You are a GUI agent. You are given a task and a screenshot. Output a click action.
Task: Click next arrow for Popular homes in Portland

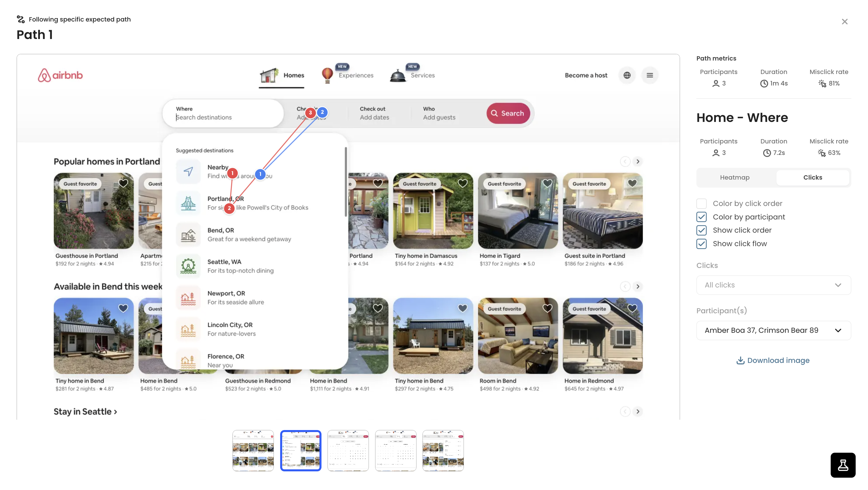pyautogui.click(x=638, y=162)
